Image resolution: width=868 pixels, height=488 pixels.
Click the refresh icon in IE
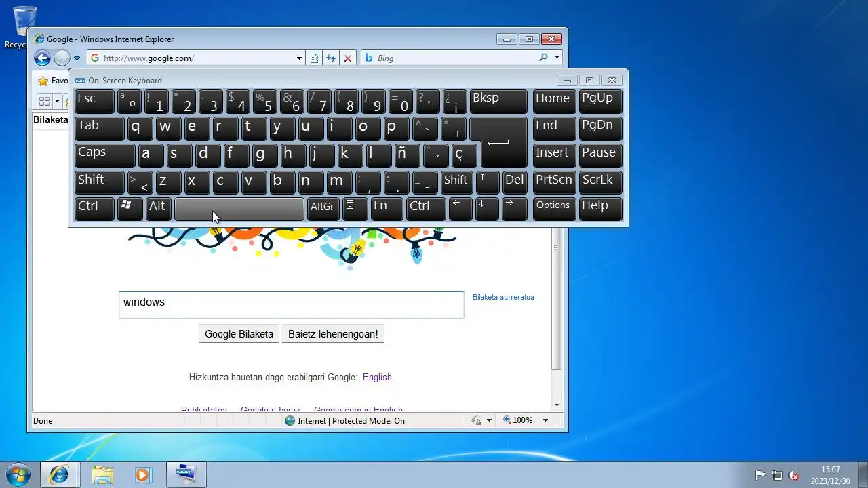331,58
